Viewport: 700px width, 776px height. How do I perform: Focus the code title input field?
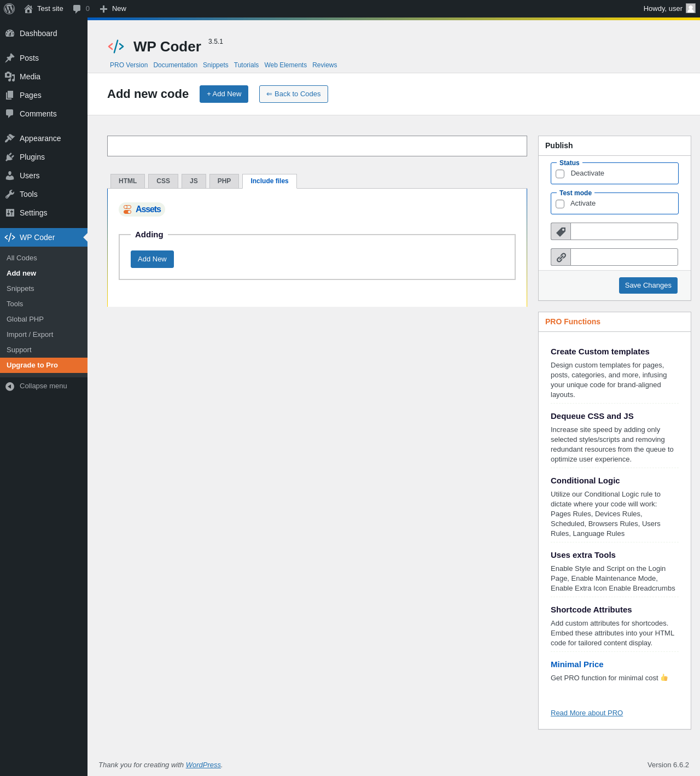click(x=317, y=146)
